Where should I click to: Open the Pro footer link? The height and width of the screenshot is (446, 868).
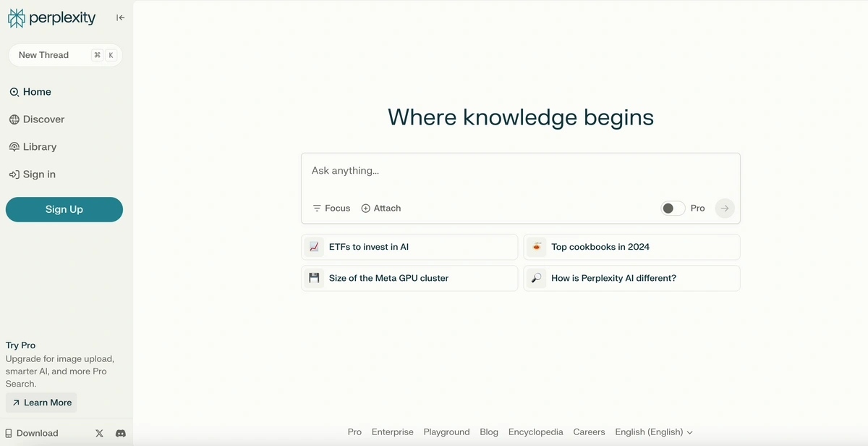coord(354,432)
